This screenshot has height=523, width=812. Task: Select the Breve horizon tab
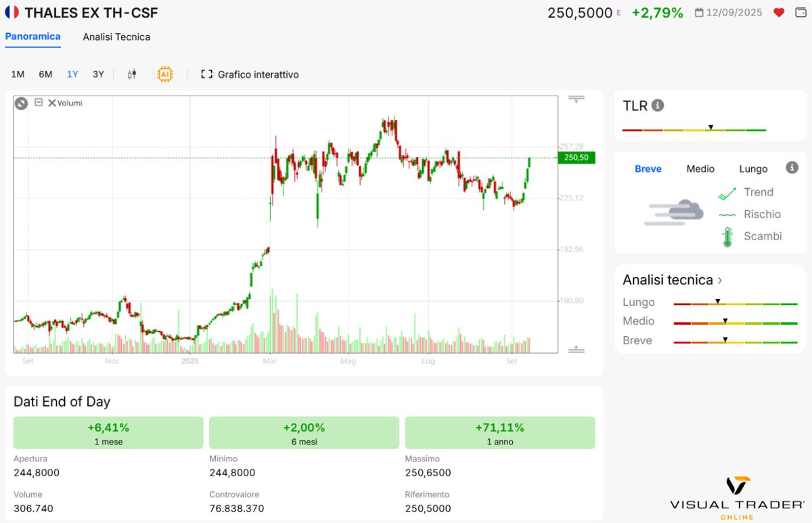tap(648, 168)
